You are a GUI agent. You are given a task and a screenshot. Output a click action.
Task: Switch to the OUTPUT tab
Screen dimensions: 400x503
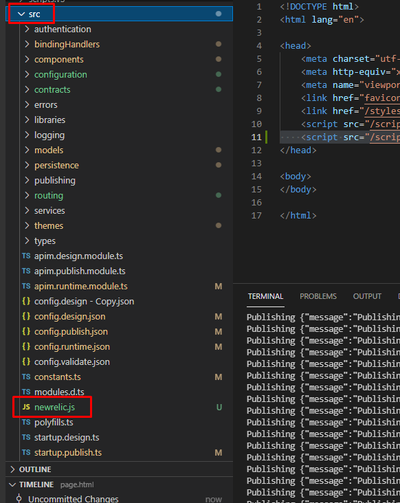(367, 296)
